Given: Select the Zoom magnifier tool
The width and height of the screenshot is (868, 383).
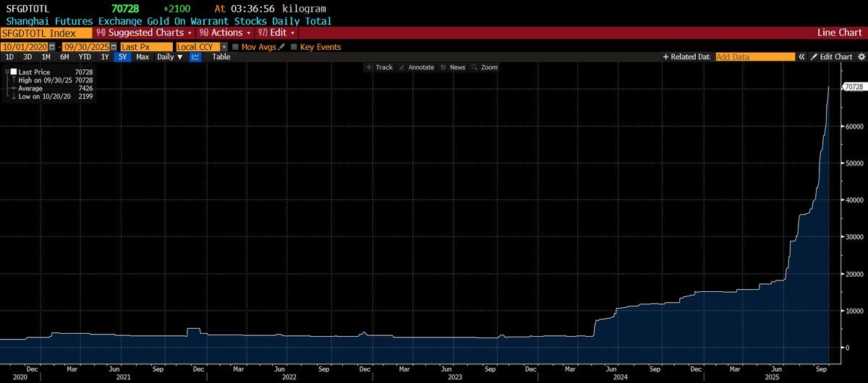Looking at the screenshot, I should (x=485, y=67).
